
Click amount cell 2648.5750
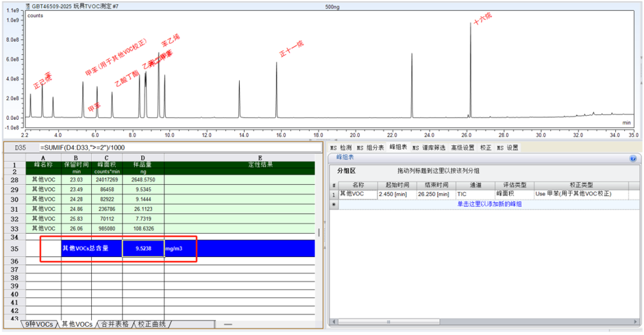click(143, 179)
